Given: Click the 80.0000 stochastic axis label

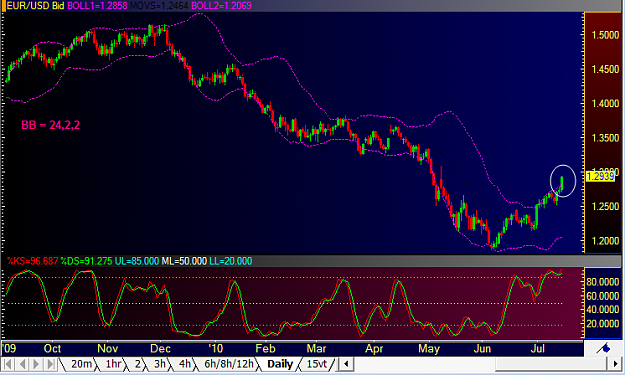Looking at the screenshot, I should pos(602,282).
